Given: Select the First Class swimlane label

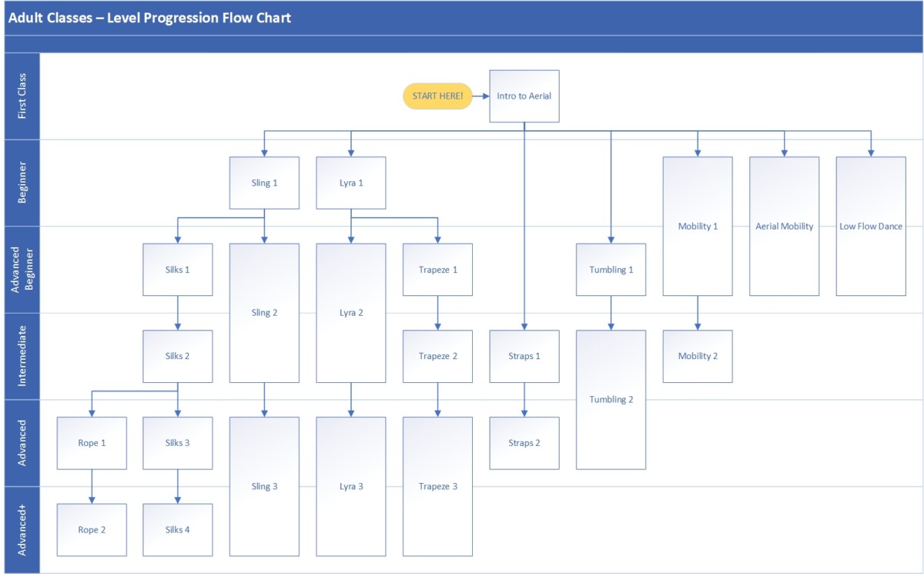Looking at the screenshot, I should [22, 96].
